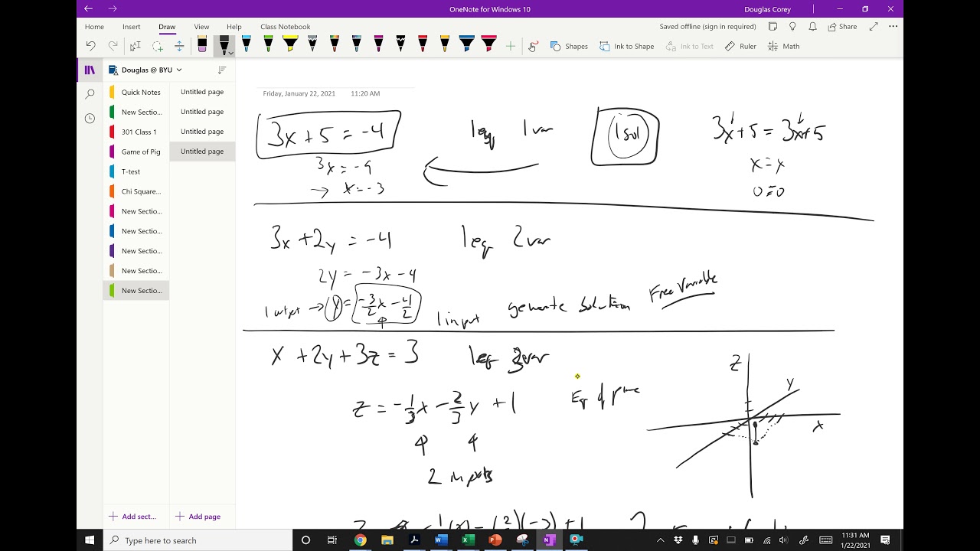
Task: Click the Redo arrow
Action: pos(113,46)
